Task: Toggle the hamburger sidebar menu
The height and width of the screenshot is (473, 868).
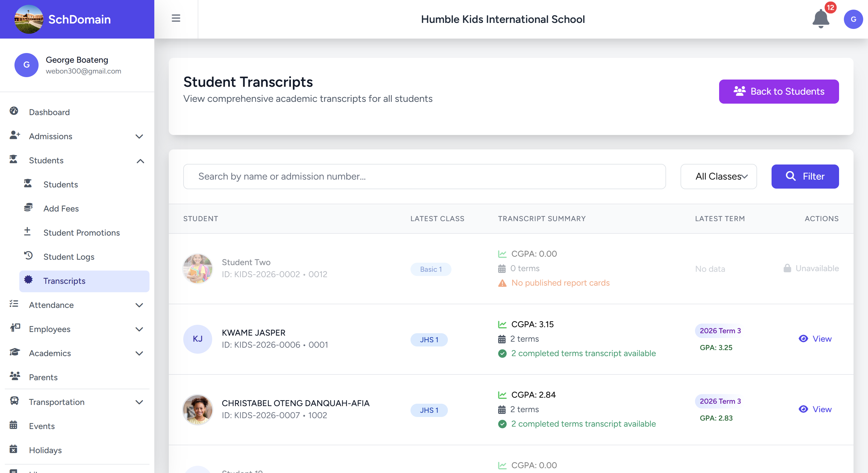Action: pyautogui.click(x=176, y=18)
